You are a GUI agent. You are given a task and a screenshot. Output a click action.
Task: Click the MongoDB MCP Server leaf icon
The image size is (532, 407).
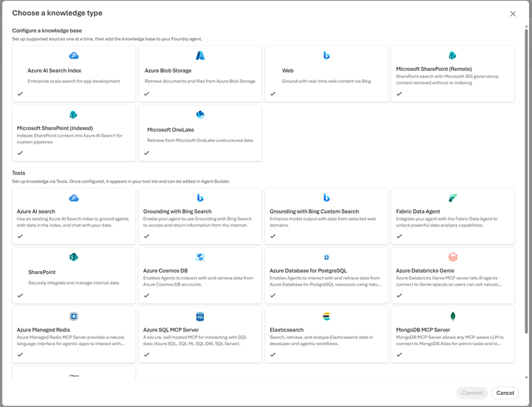453,316
